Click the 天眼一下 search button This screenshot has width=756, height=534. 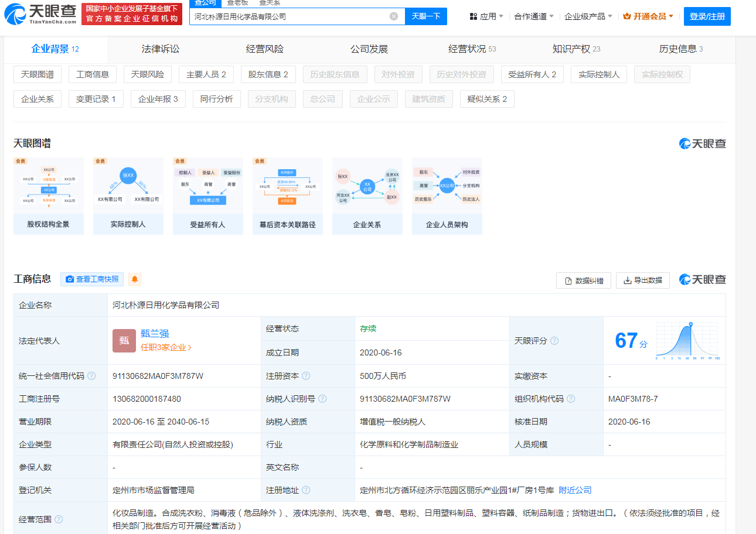point(426,16)
